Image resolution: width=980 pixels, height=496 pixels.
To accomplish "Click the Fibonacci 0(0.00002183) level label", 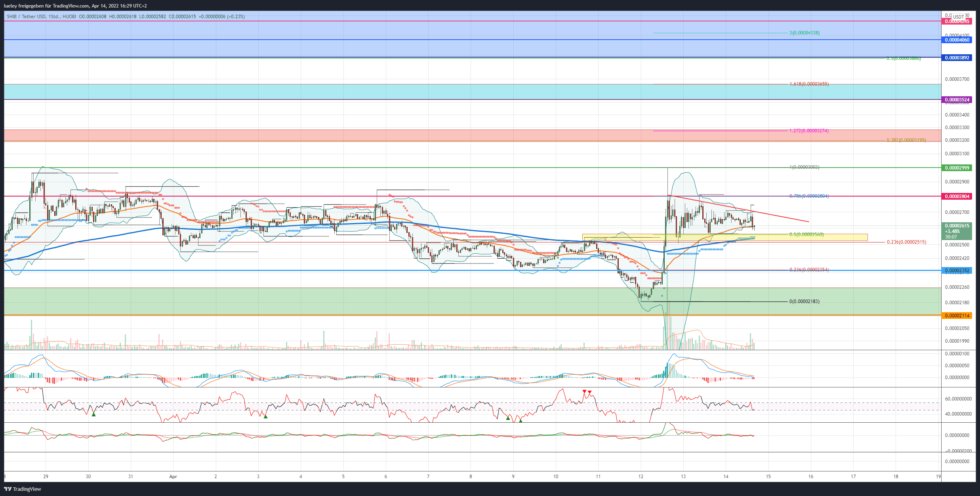I will click(804, 301).
